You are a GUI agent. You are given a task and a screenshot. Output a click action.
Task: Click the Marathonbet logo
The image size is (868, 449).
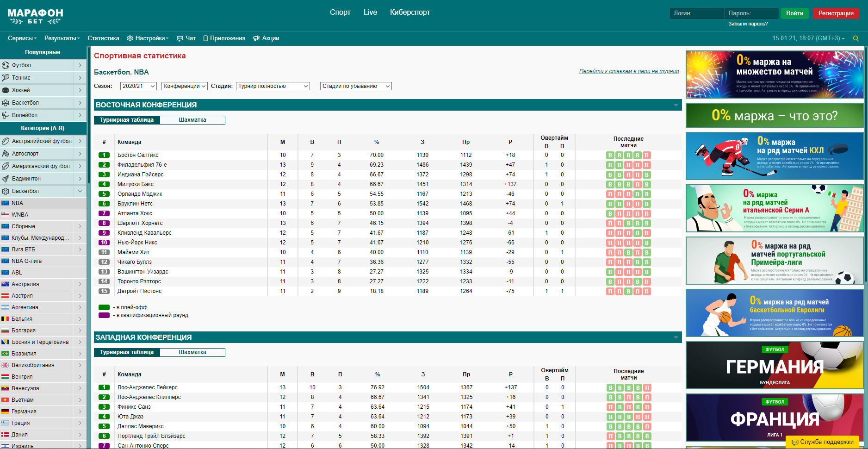35,16
